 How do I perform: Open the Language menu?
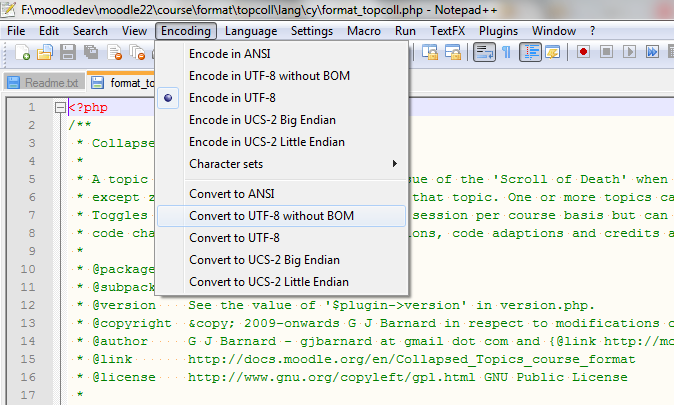pyautogui.click(x=250, y=31)
